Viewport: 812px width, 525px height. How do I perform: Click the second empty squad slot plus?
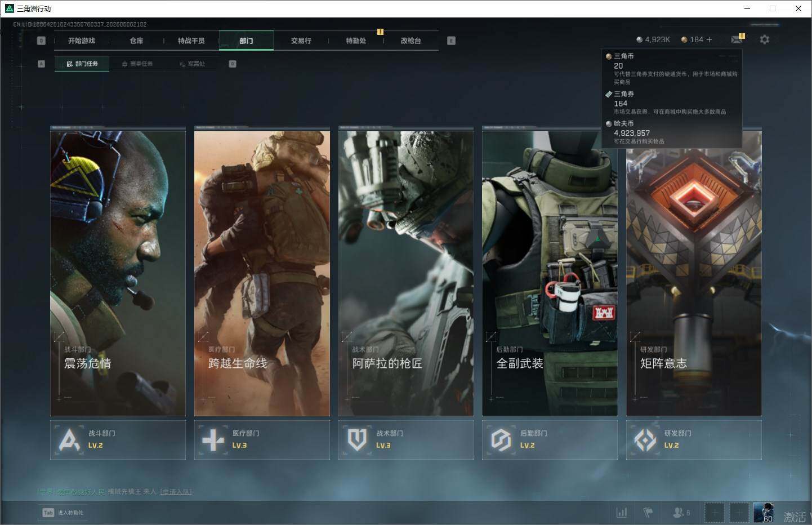click(x=739, y=513)
